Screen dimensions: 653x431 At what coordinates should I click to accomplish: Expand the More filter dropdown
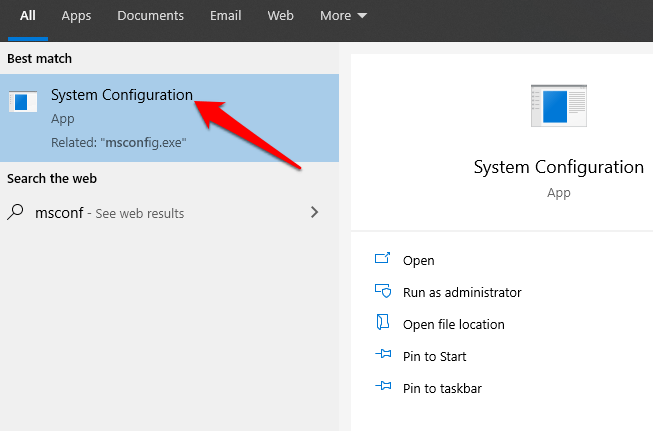(x=343, y=16)
